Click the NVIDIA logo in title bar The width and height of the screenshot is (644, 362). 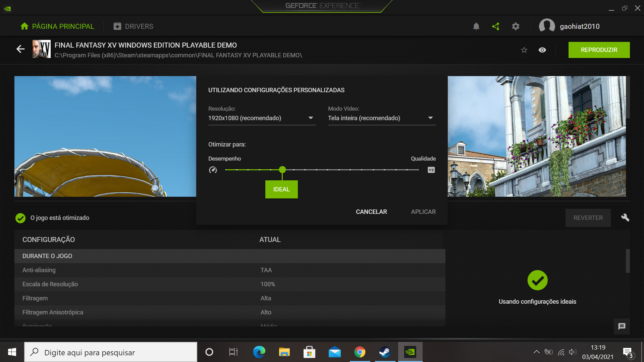pos(7,8)
